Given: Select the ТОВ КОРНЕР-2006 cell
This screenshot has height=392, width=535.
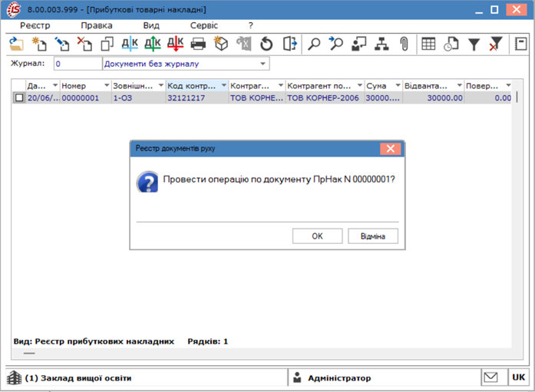Looking at the screenshot, I should click(x=325, y=98).
